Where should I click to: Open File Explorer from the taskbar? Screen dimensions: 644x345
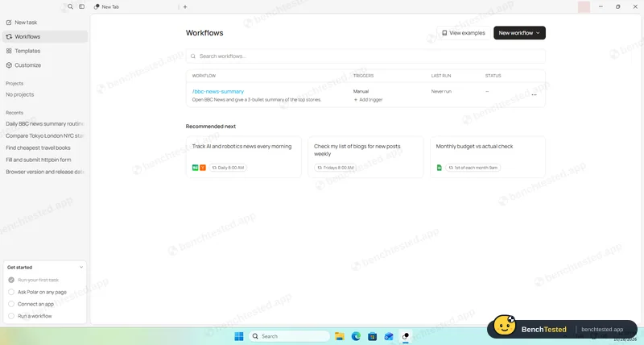pyautogui.click(x=339, y=336)
